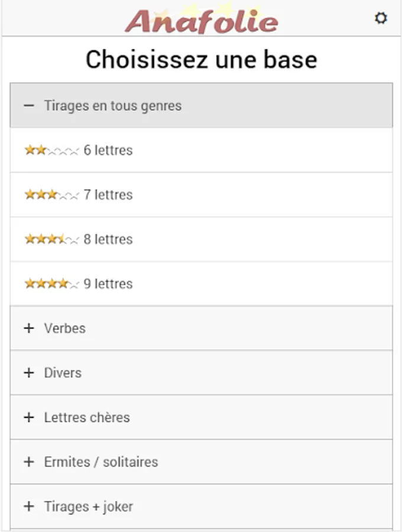Click the Choisissez une base heading
The width and height of the screenshot is (402, 532).
tap(201, 60)
